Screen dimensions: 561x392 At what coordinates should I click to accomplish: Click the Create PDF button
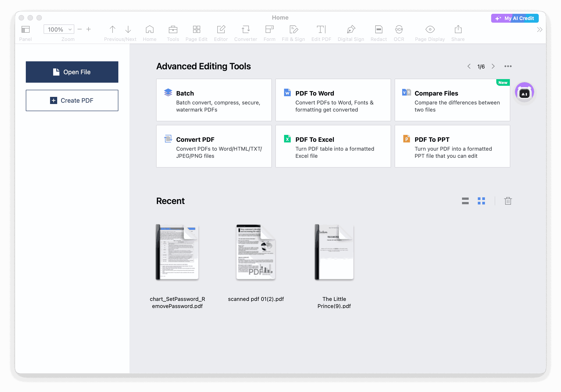72,100
